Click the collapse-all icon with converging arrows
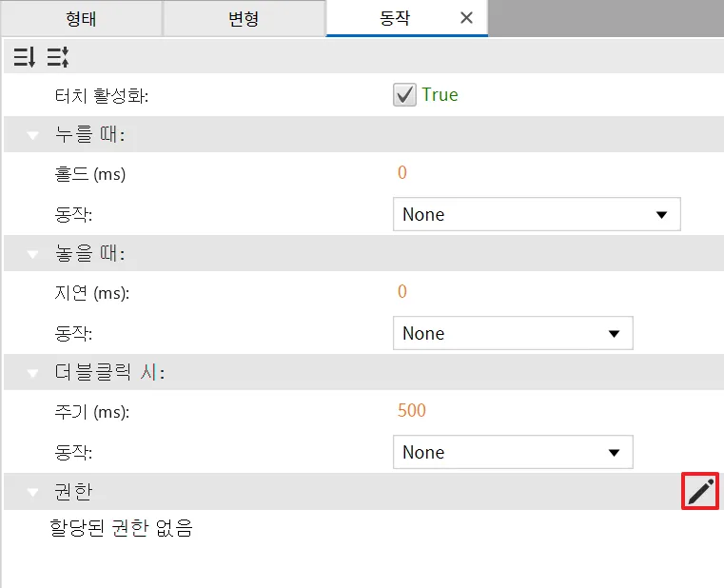 pos(58,57)
